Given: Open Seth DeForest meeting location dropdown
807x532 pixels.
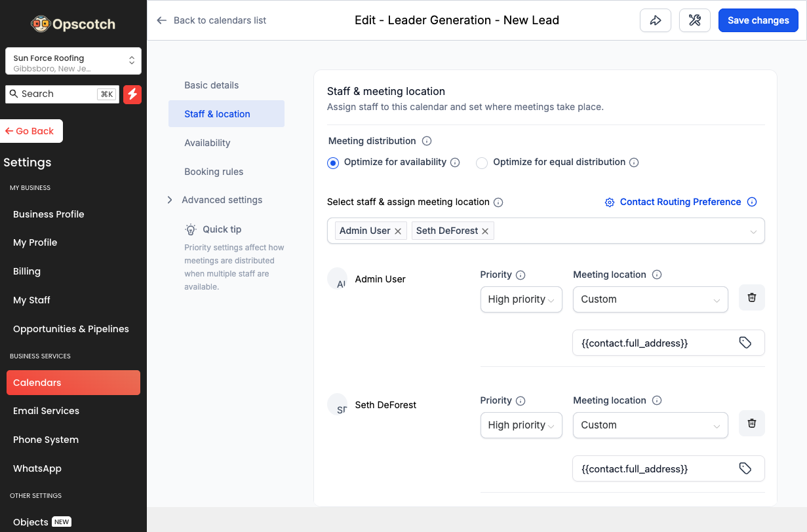Looking at the screenshot, I should click(x=650, y=425).
